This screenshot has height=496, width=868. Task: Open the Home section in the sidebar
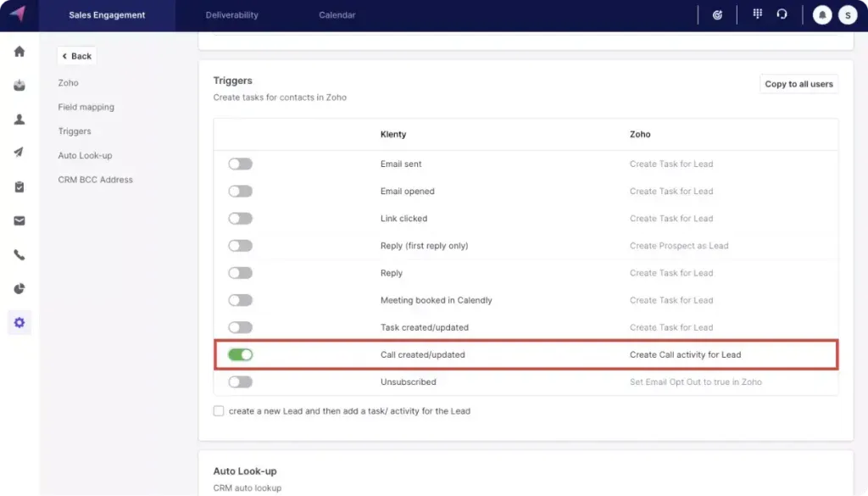pyautogui.click(x=19, y=51)
